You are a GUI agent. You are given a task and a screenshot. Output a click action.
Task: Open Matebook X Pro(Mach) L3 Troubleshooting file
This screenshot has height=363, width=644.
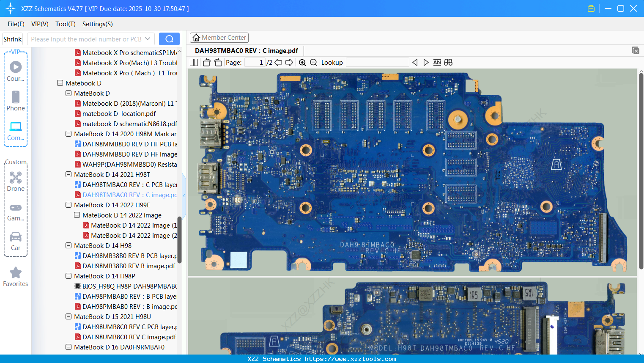(126, 63)
